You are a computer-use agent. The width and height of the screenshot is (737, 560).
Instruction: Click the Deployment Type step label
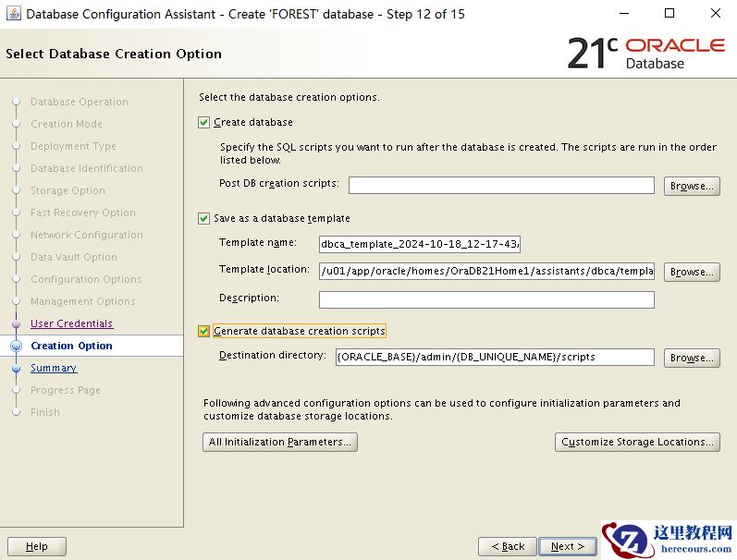point(73,146)
